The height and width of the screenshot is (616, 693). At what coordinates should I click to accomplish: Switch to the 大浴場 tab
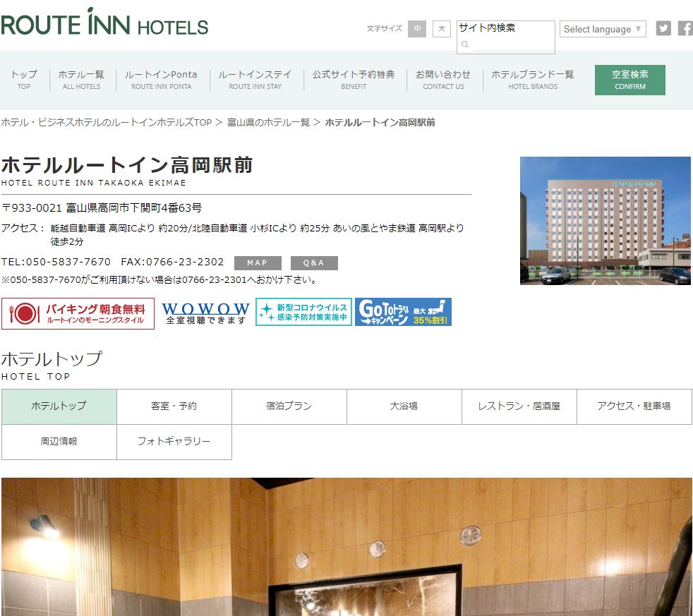(x=404, y=406)
